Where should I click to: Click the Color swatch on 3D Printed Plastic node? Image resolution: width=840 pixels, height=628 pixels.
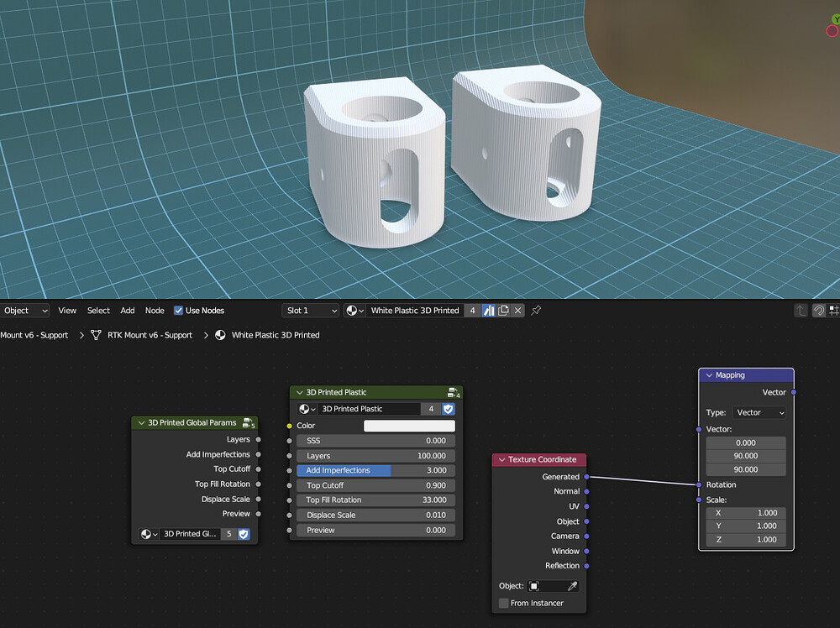[409, 426]
